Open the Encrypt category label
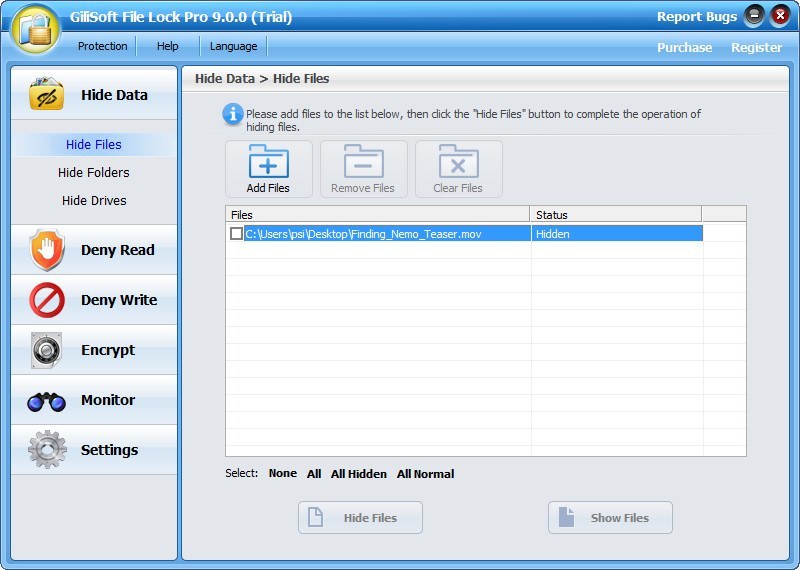The height and width of the screenshot is (570, 800). [108, 350]
